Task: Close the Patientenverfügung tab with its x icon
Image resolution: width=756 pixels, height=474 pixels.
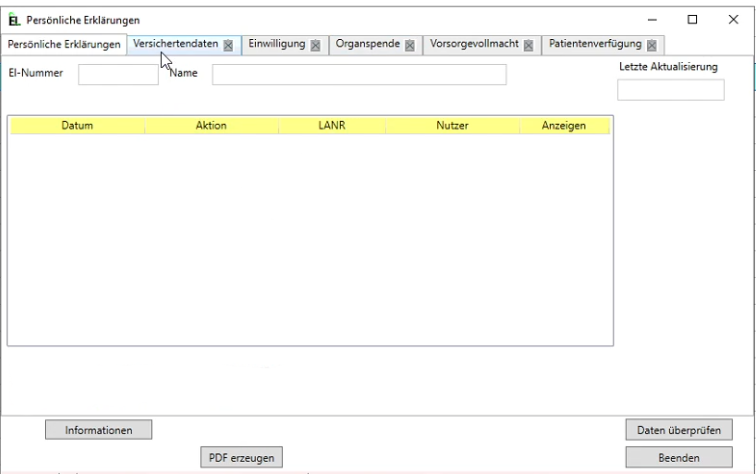Action: coord(651,45)
